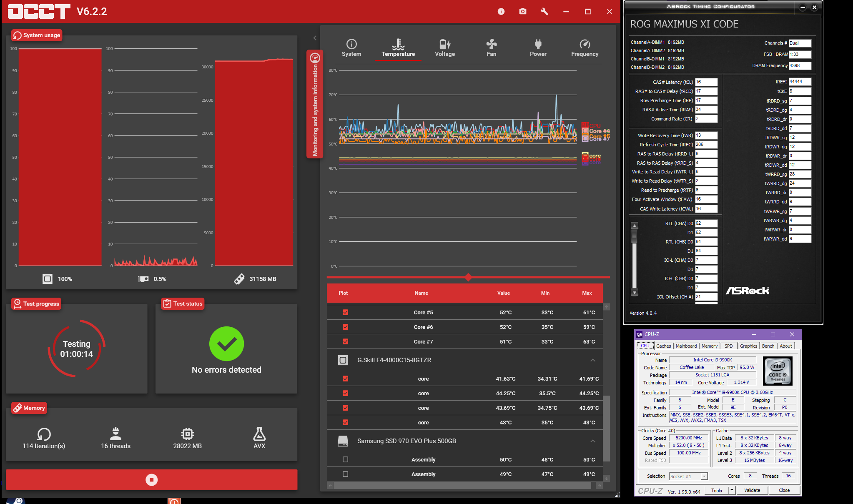Click the G.Skill memory module icon
This screenshot has height=504, width=853.
[x=343, y=360]
